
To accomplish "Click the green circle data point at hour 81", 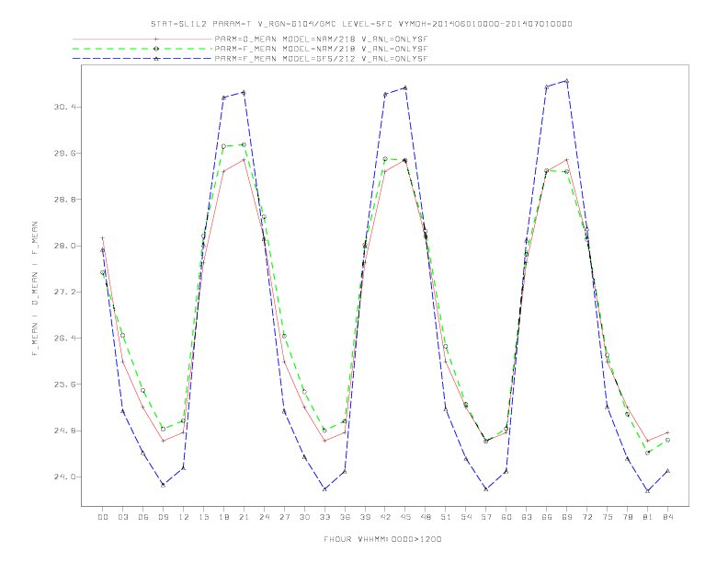I will [647, 453].
